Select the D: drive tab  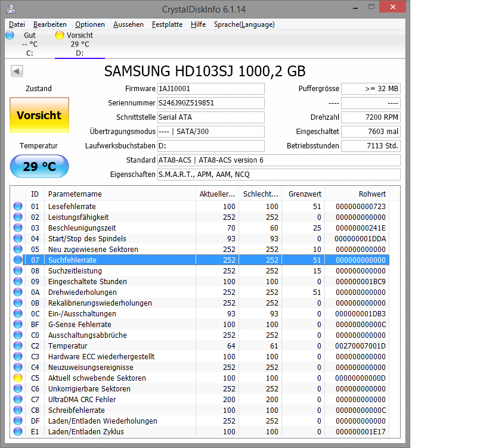point(80,44)
